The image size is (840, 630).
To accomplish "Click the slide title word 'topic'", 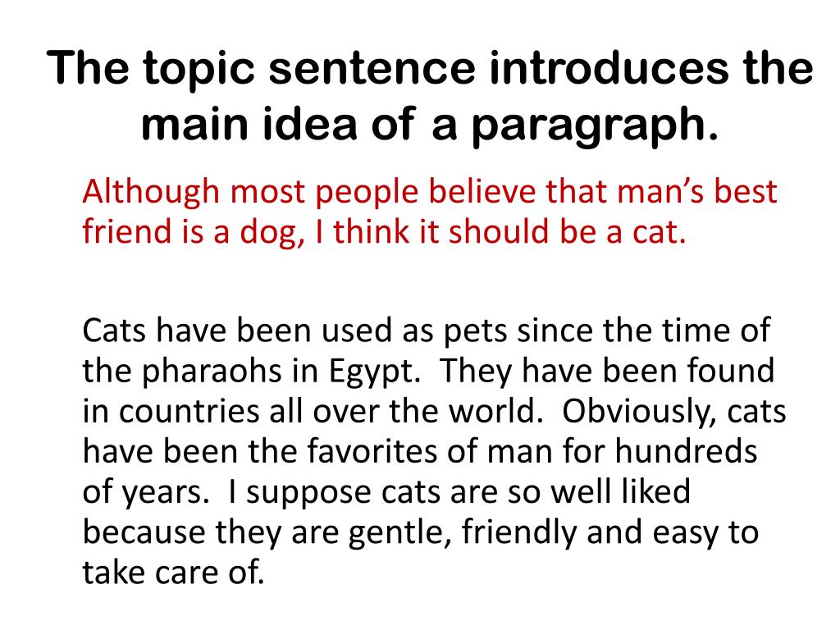I will pos(199,69).
